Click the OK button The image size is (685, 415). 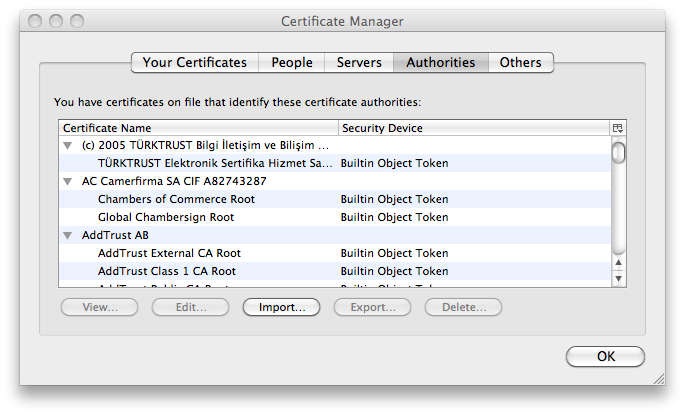tap(605, 356)
